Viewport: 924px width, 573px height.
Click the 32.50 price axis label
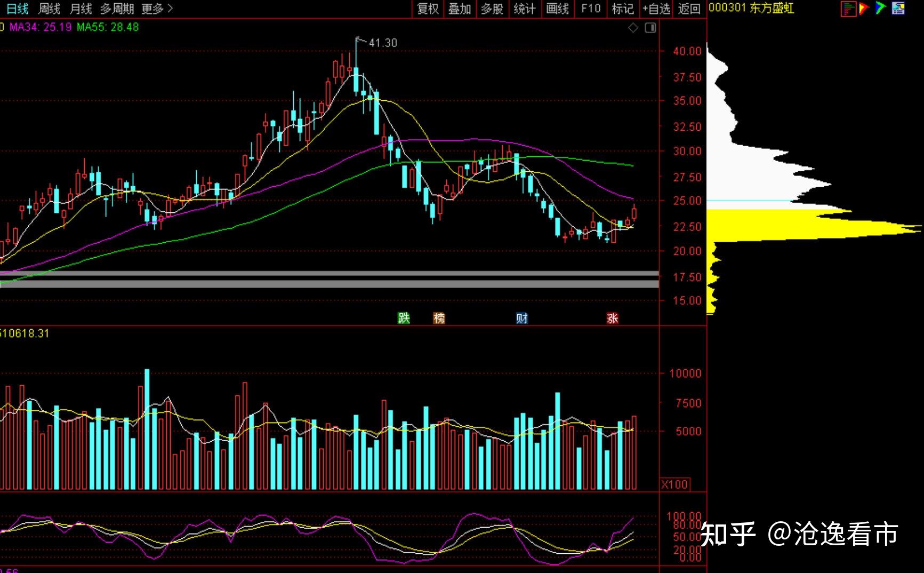tap(687, 126)
